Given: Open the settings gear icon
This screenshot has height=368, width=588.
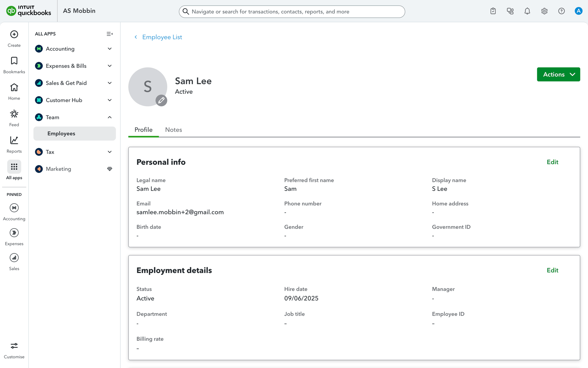Looking at the screenshot, I should [545, 11].
